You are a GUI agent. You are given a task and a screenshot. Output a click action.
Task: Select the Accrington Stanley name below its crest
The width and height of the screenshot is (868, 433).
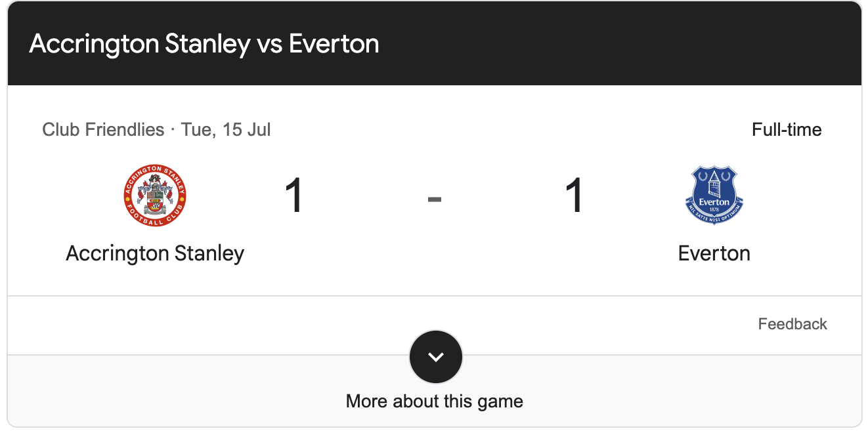pos(155,253)
